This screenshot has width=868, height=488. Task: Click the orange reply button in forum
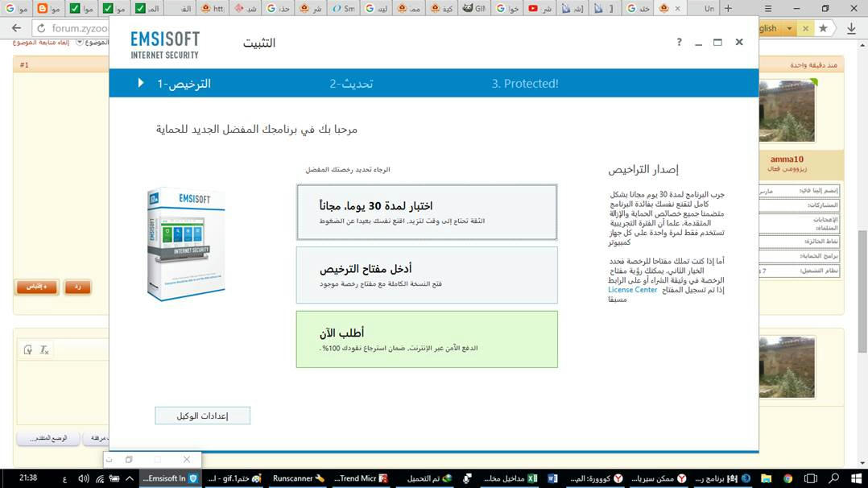[x=77, y=287]
